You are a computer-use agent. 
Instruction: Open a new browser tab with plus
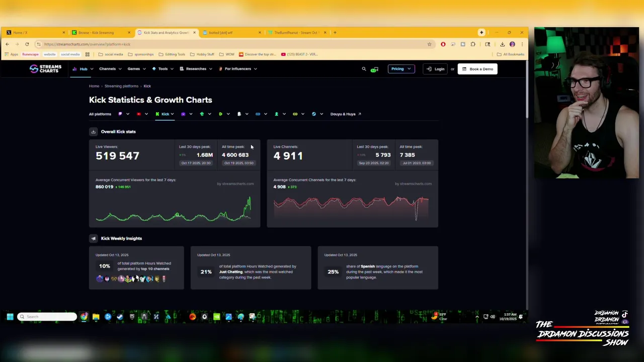pos(335,33)
